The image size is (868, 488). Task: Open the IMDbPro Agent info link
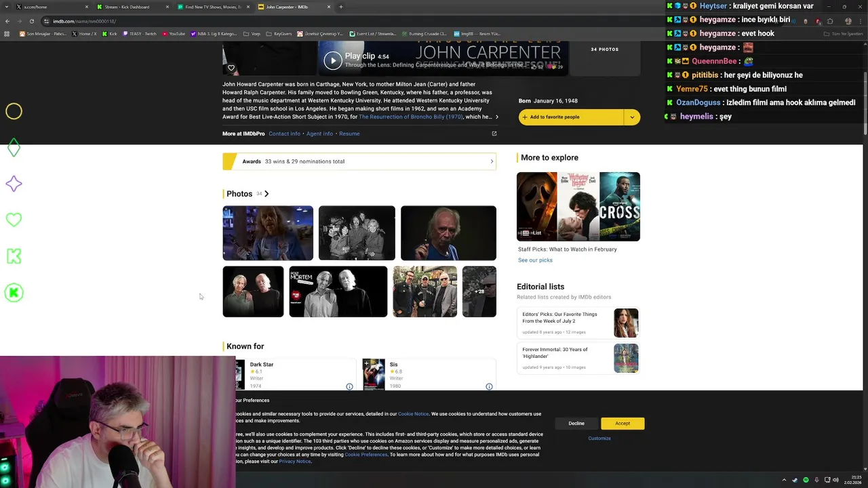pyautogui.click(x=319, y=134)
